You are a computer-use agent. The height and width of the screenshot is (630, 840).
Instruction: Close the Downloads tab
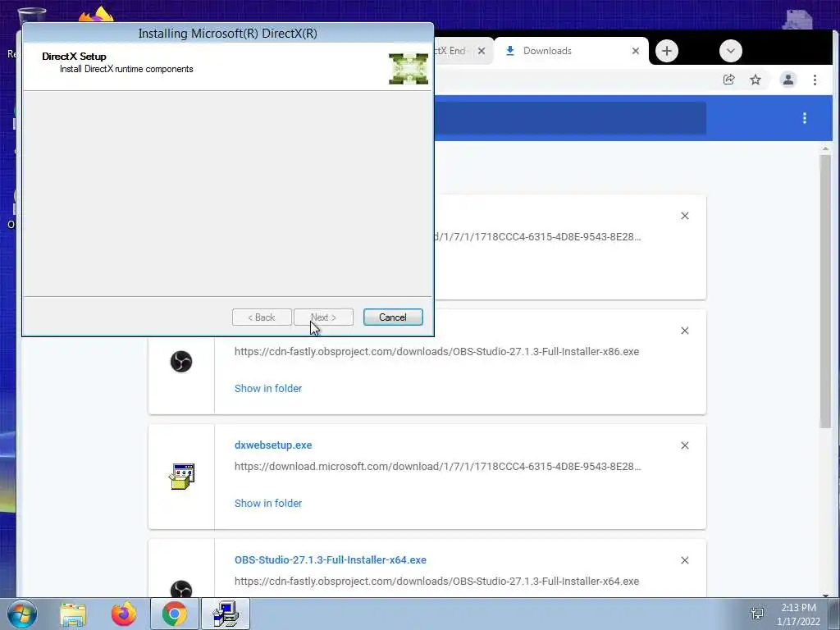[x=636, y=51]
